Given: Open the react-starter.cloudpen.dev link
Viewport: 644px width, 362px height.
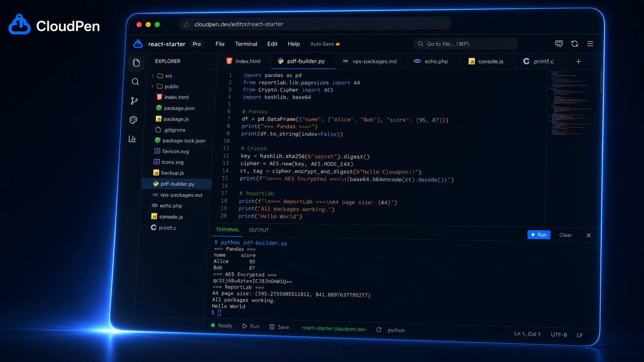Looking at the screenshot, I should (x=334, y=329).
